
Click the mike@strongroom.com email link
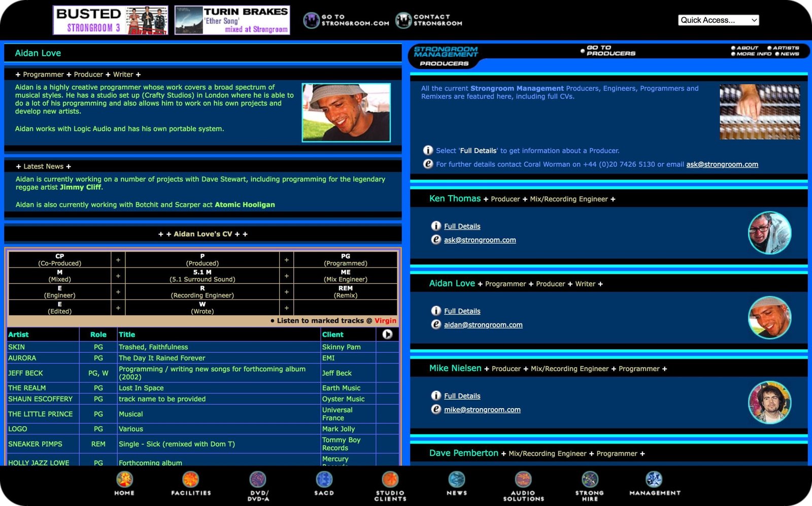click(482, 410)
